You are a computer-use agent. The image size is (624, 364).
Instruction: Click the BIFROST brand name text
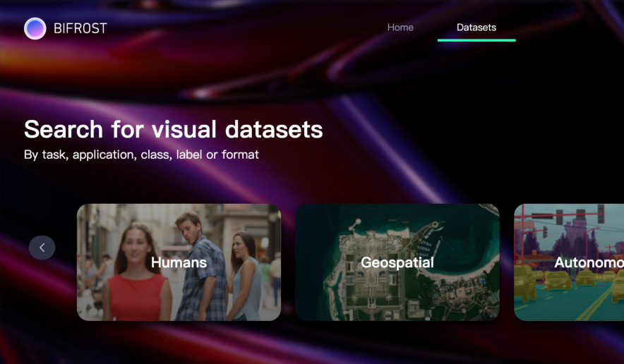[80, 28]
